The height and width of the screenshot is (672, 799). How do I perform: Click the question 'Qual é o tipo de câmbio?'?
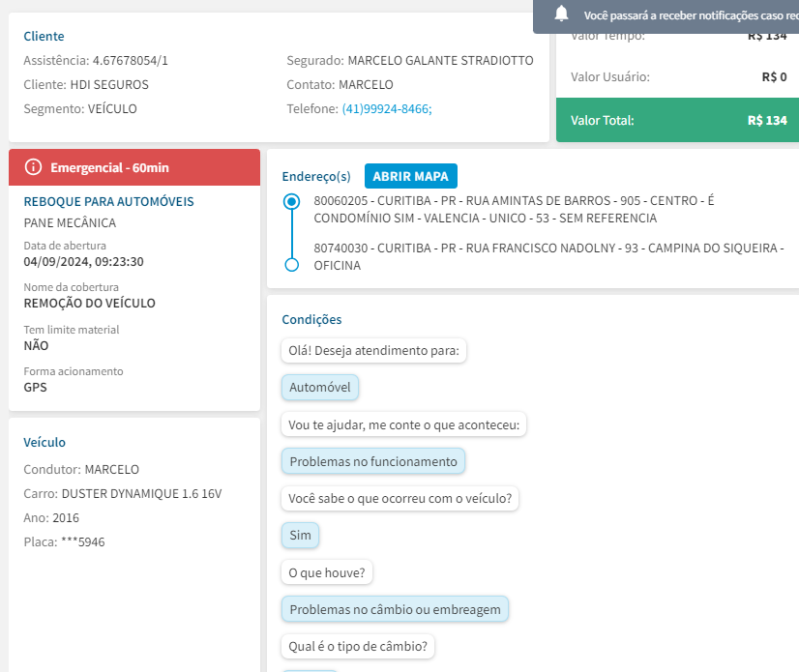357,646
